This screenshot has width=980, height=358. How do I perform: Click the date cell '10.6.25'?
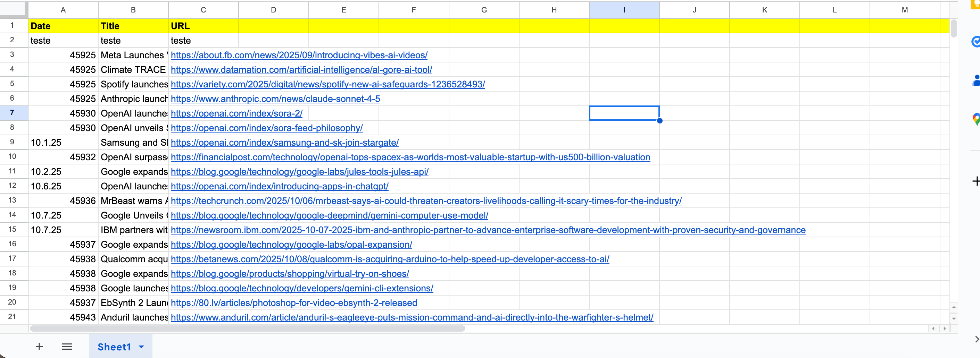pos(63,186)
